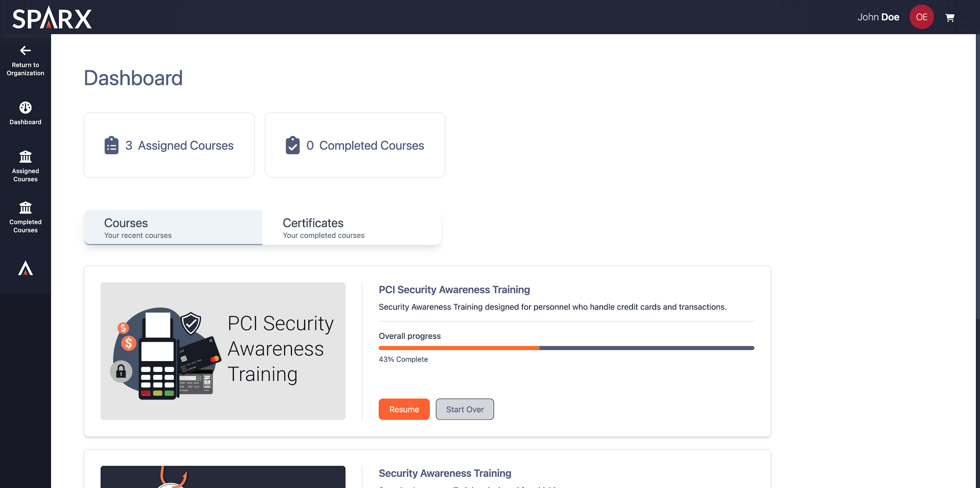Click the SPARX logo in the header
This screenshot has height=488, width=980.
pos(52,17)
